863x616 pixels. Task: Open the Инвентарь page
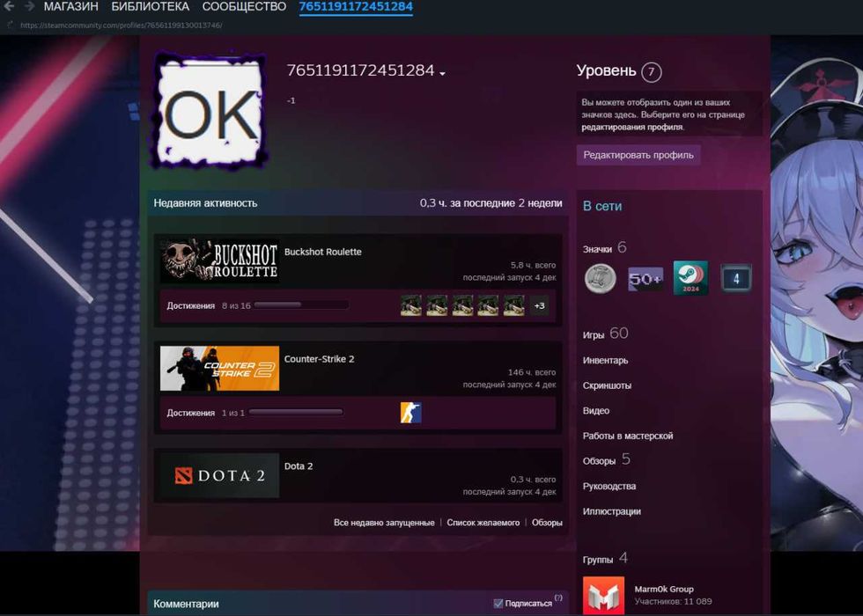click(x=606, y=360)
